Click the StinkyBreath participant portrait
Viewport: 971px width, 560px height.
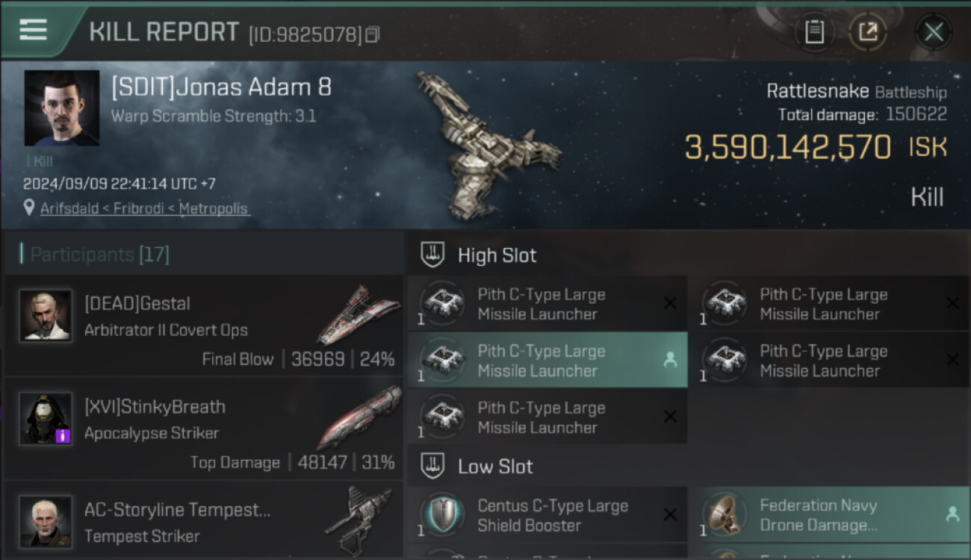(x=46, y=418)
